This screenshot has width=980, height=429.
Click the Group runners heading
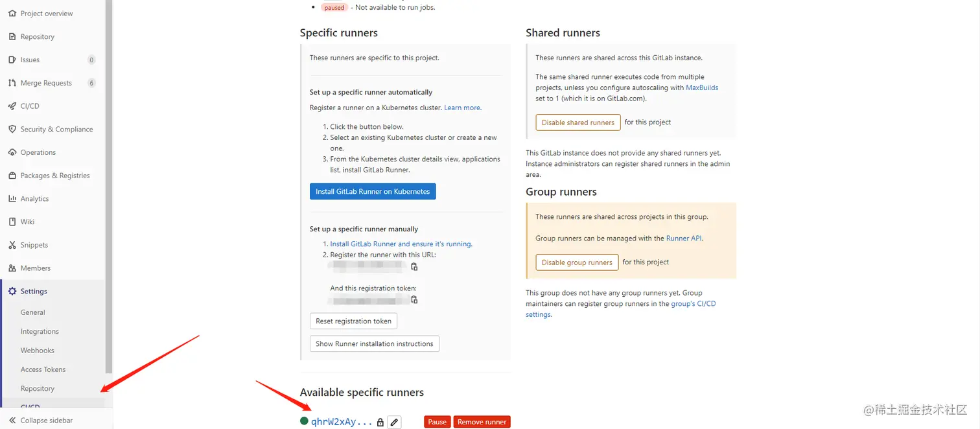[561, 192]
